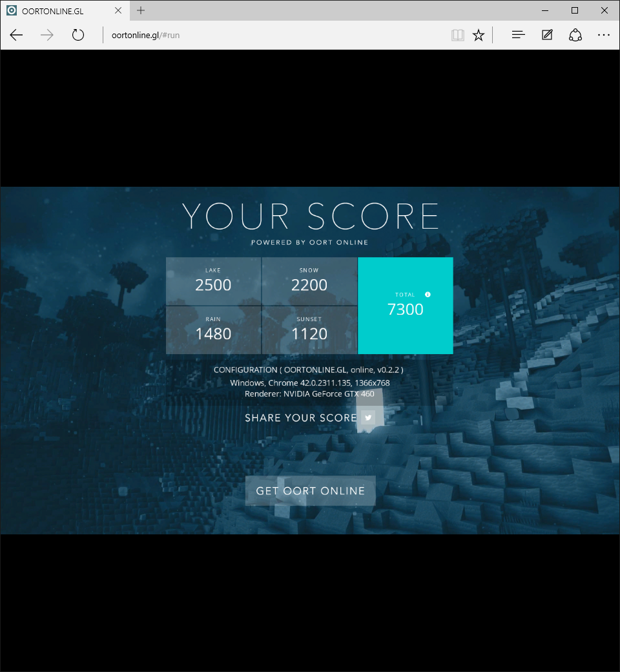Select the OORTONLINE.GL browser tab
Screen dimensions: 620x672
click(65, 11)
